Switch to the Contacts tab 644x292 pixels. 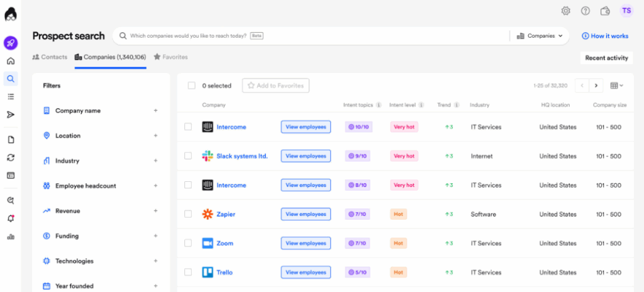(x=50, y=57)
